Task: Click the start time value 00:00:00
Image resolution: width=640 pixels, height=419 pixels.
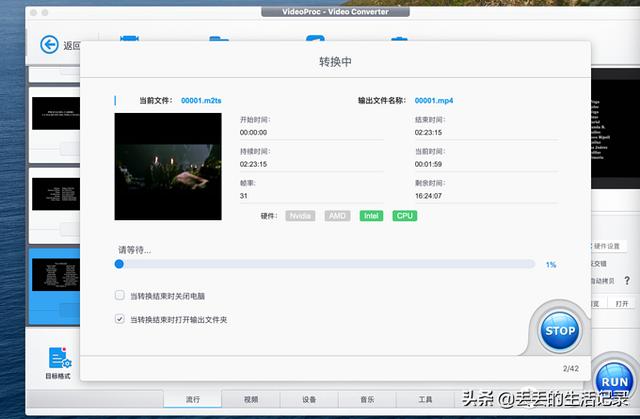Action: pos(253,133)
